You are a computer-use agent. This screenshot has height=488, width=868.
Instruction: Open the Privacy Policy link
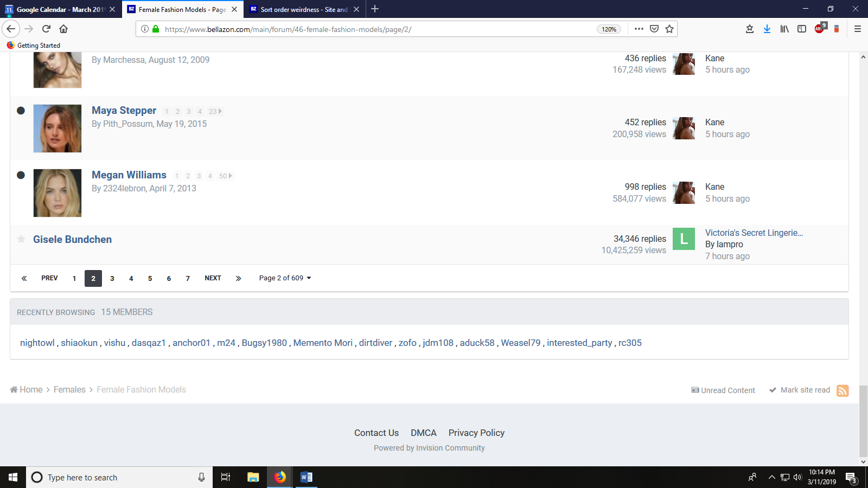pyautogui.click(x=476, y=433)
